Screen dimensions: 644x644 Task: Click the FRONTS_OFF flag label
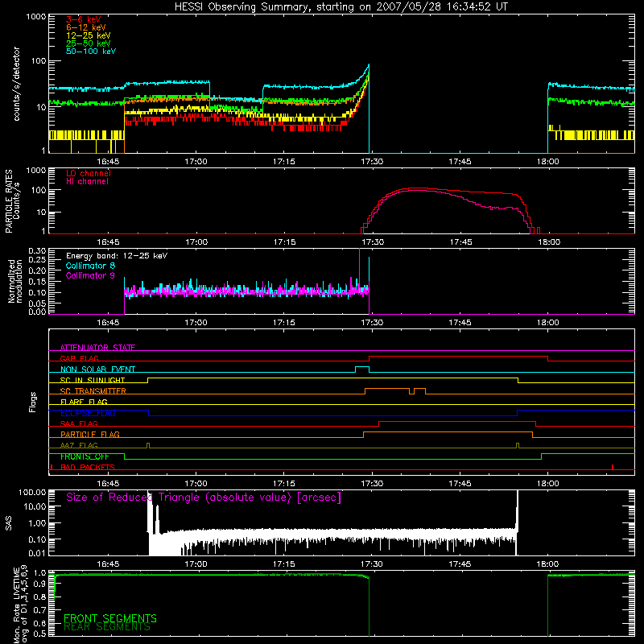(85, 456)
